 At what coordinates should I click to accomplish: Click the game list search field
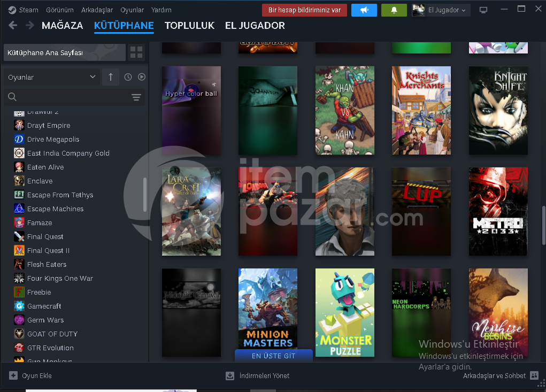(x=74, y=97)
